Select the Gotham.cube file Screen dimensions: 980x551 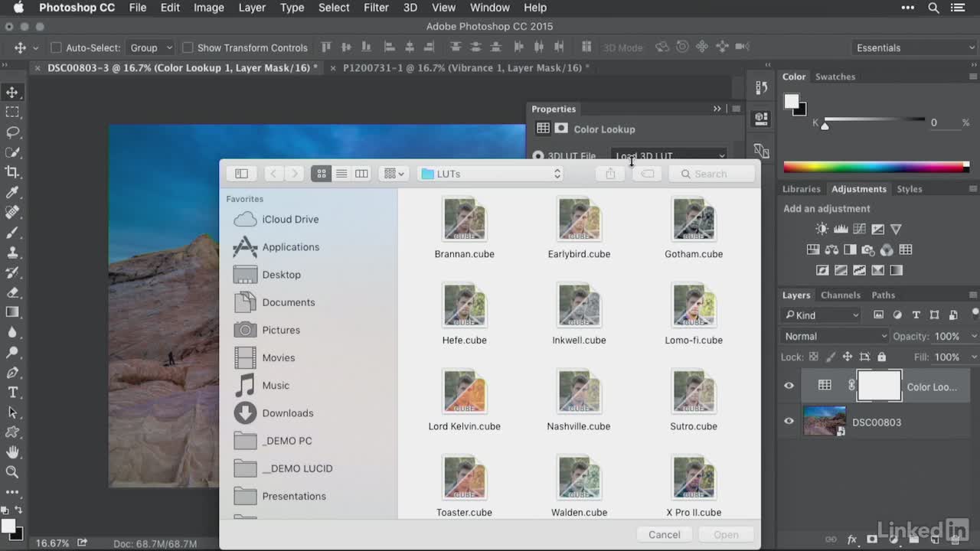tap(694, 228)
